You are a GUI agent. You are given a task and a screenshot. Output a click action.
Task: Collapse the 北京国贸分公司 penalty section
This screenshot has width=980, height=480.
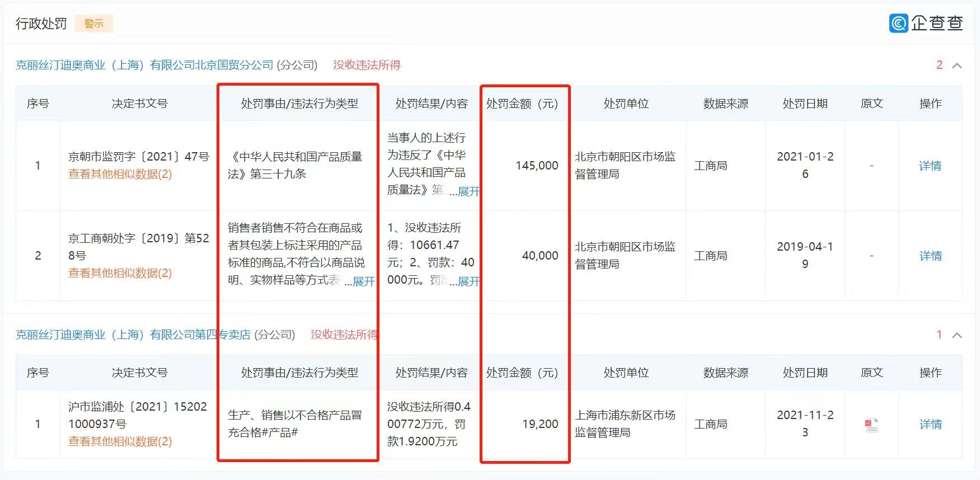tap(957, 66)
